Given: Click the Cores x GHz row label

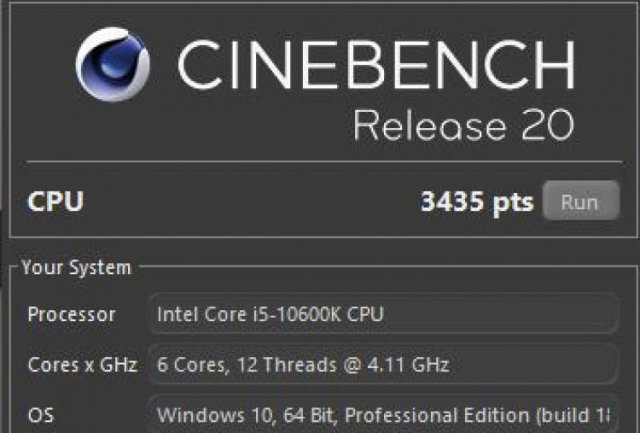Looking at the screenshot, I should (x=82, y=364).
